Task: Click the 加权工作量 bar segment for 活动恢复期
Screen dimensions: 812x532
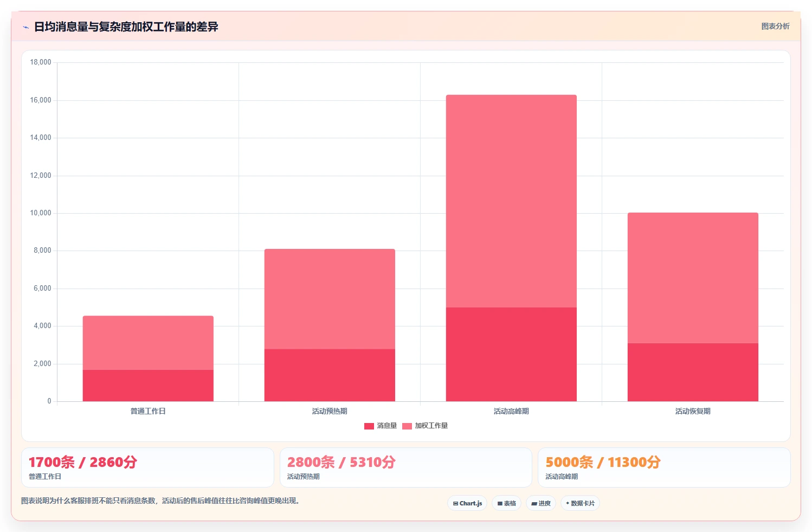Action: (x=693, y=278)
